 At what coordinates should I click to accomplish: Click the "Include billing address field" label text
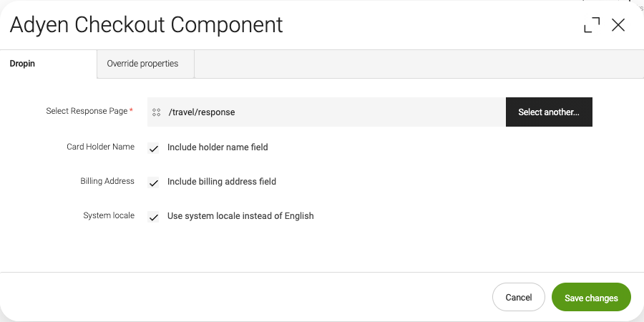click(222, 182)
